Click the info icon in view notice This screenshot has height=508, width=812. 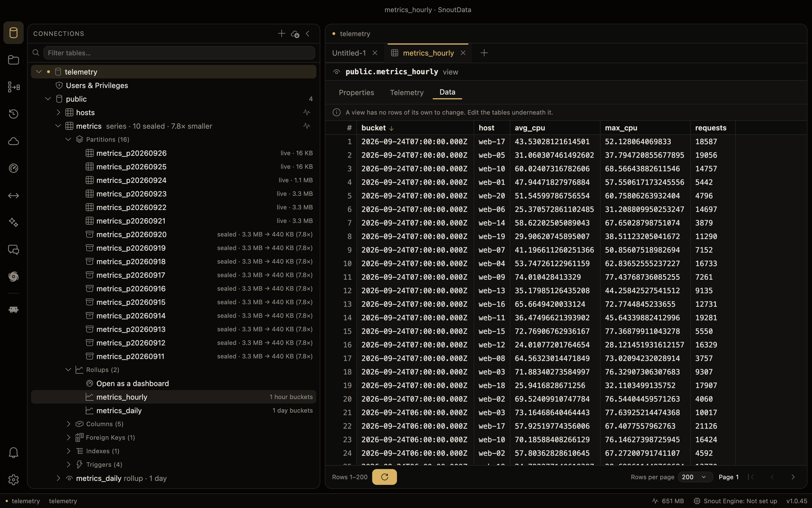point(337,112)
